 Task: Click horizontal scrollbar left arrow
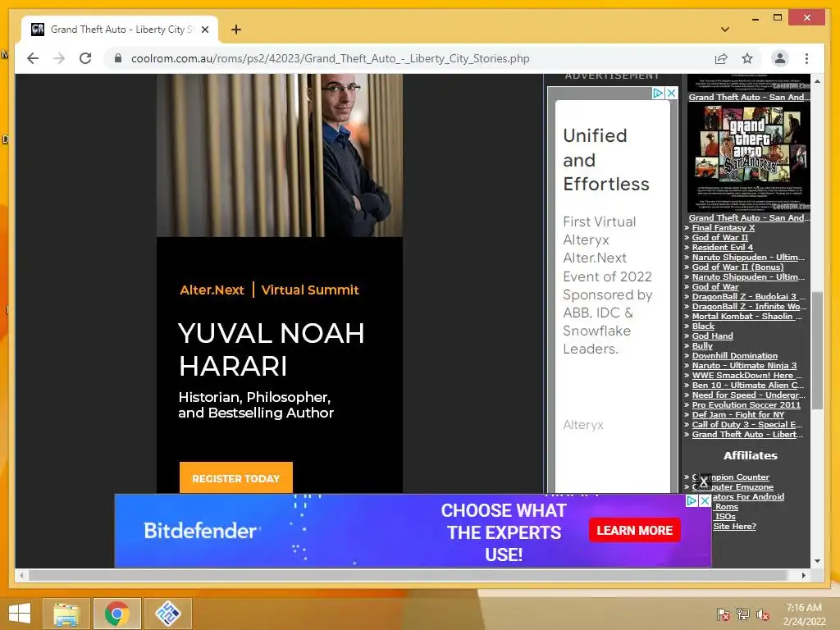(x=21, y=575)
